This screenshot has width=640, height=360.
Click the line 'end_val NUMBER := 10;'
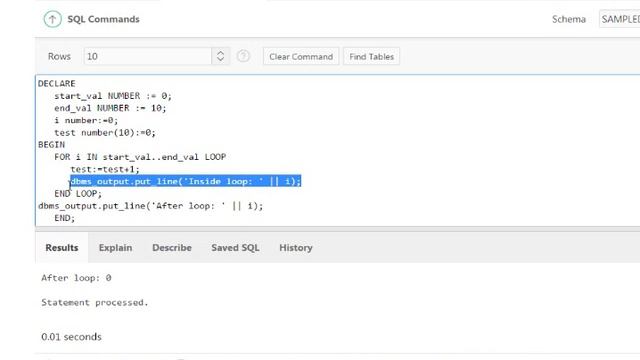(110, 108)
